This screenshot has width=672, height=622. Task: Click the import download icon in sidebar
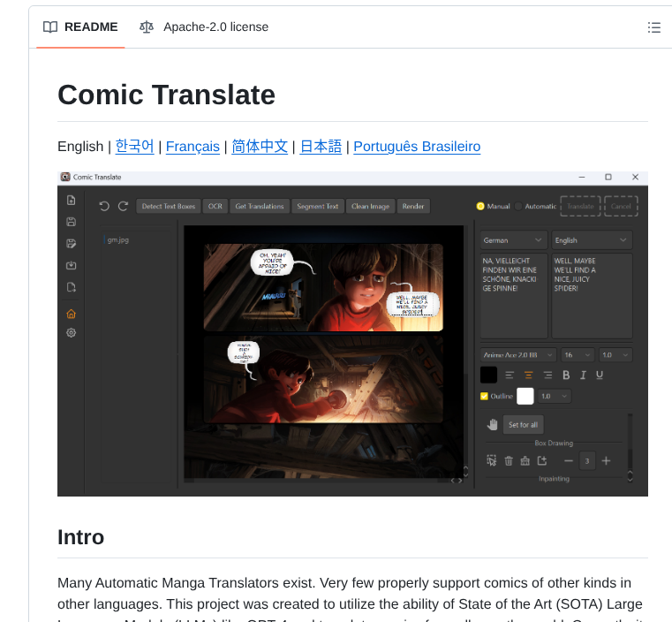coord(72,265)
